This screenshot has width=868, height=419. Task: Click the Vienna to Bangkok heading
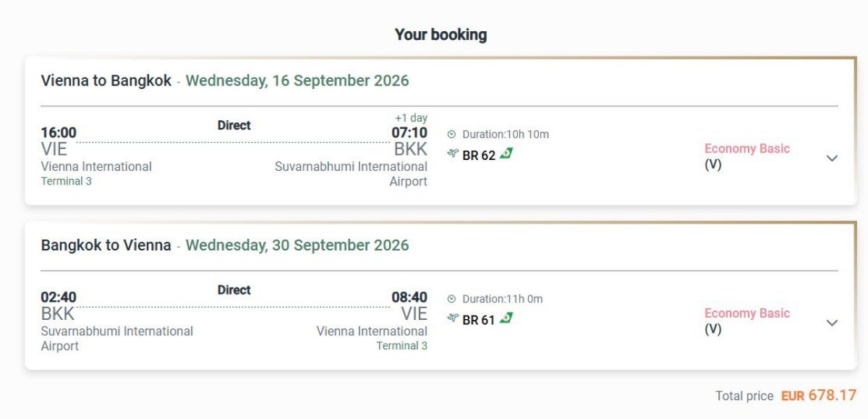point(106,80)
